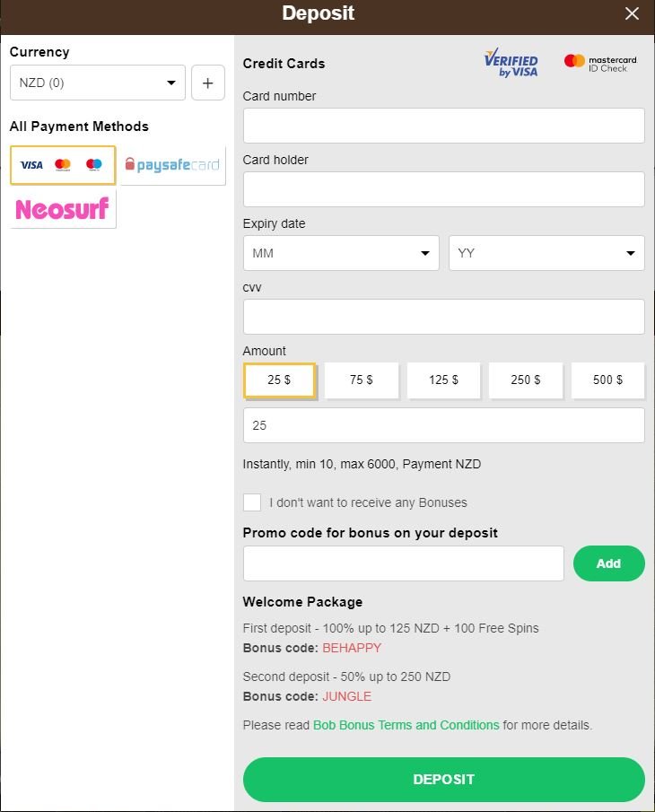The width and height of the screenshot is (655, 812).
Task: Tick the 'I don't want to receive any Bonuses' checkbox
Action: click(x=252, y=502)
